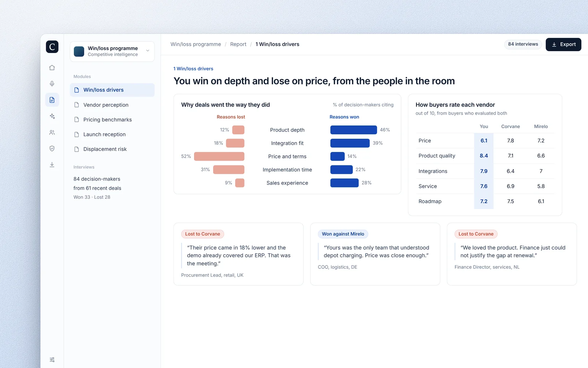Click the Integration fit 39% won bar
The image size is (588, 368).
tap(350, 143)
